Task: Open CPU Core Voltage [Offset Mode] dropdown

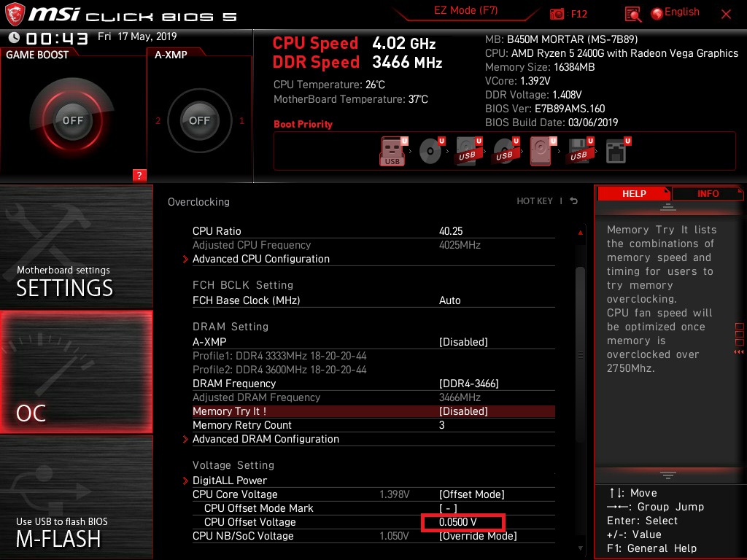Action: pos(472,494)
